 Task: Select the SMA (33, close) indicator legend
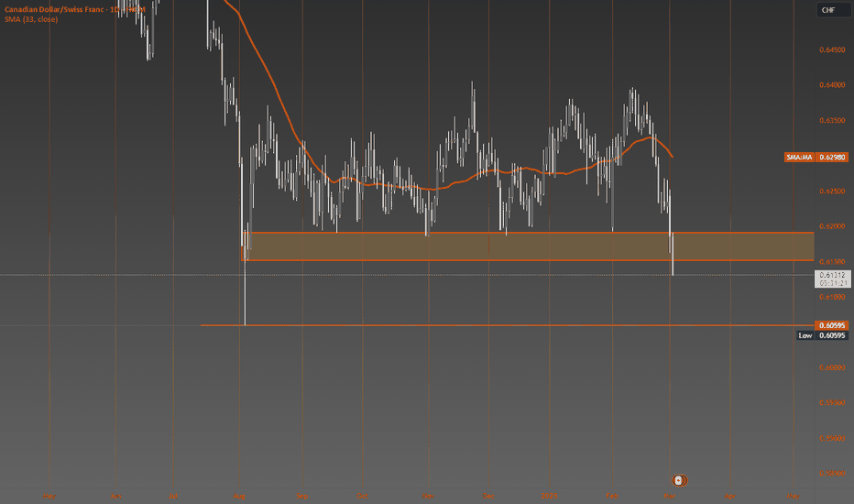tap(31, 19)
